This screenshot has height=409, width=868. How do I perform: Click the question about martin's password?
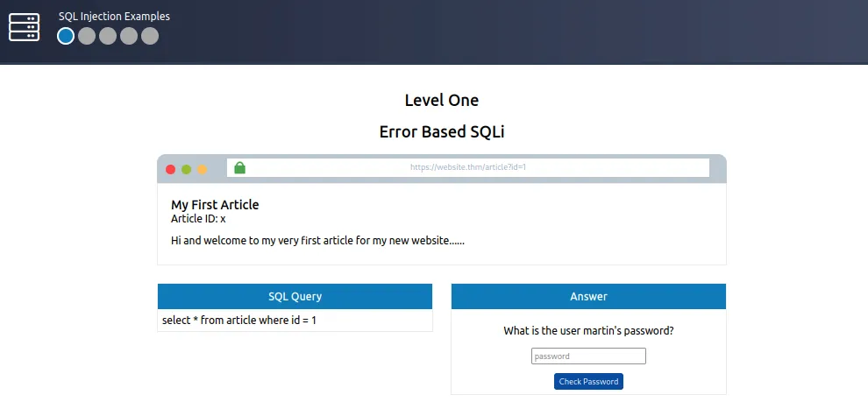588,331
